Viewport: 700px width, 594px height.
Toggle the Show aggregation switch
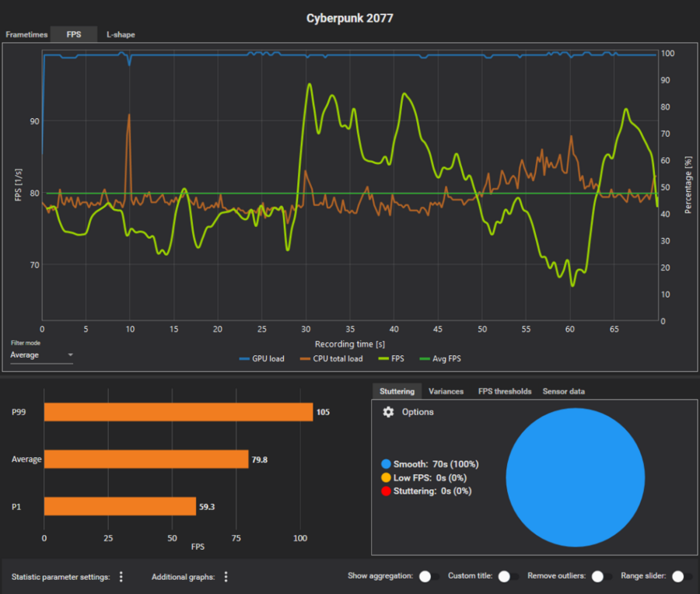429,576
